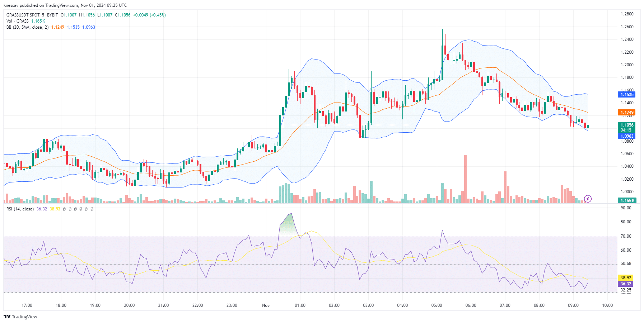Click the orange BB basis value 1.1249 in legend
The height and width of the screenshot is (323, 644).
coord(58,27)
